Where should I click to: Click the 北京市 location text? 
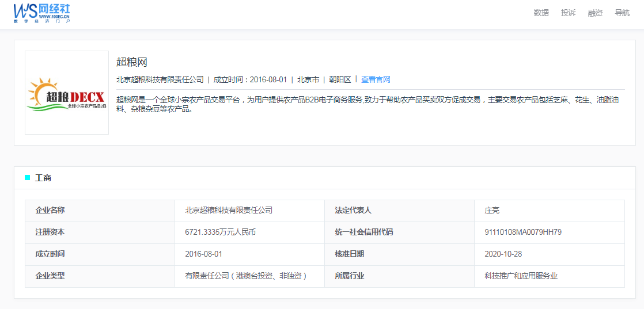(308, 79)
